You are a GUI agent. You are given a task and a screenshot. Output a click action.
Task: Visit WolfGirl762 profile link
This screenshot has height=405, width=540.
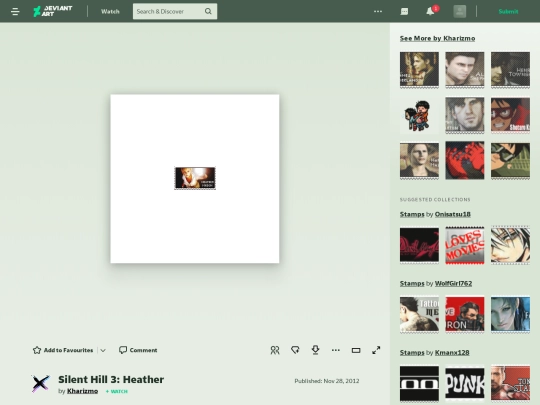(x=453, y=283)
